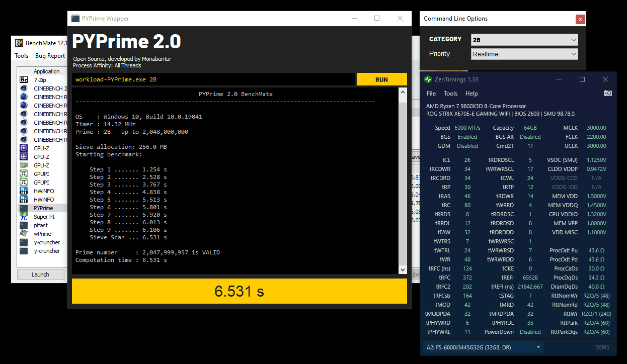This screenshot has width=627, height=364.
Task: Click the GPU-Z icon in BenchMate list
Action: 24,165
